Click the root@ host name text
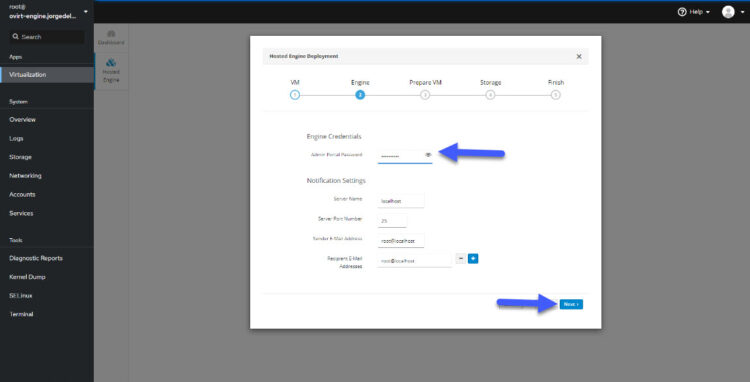 coord(42,11)
